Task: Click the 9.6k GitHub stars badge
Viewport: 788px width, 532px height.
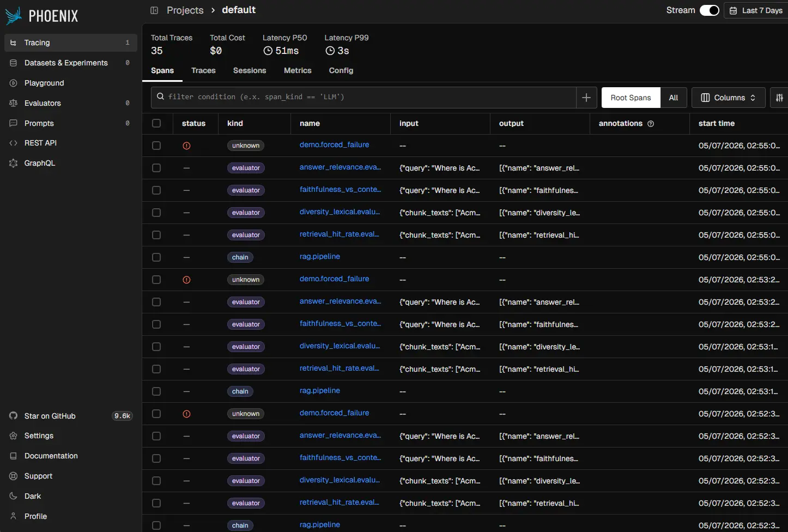Action: point(122,416)
